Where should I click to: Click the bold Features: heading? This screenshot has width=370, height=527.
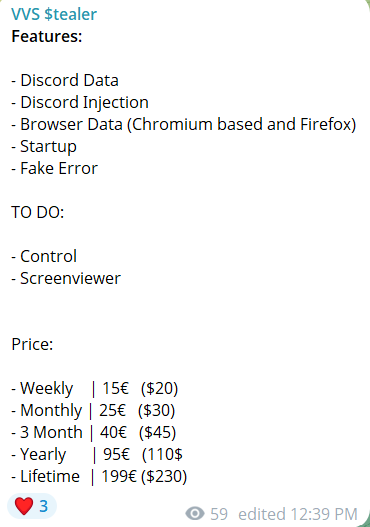(47, 36)
